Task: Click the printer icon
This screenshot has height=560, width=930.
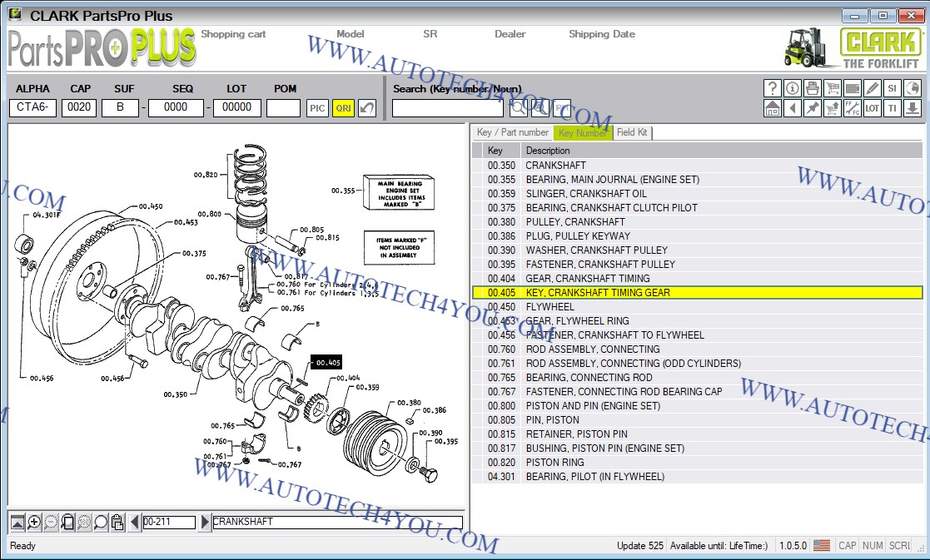Action: 812,88
